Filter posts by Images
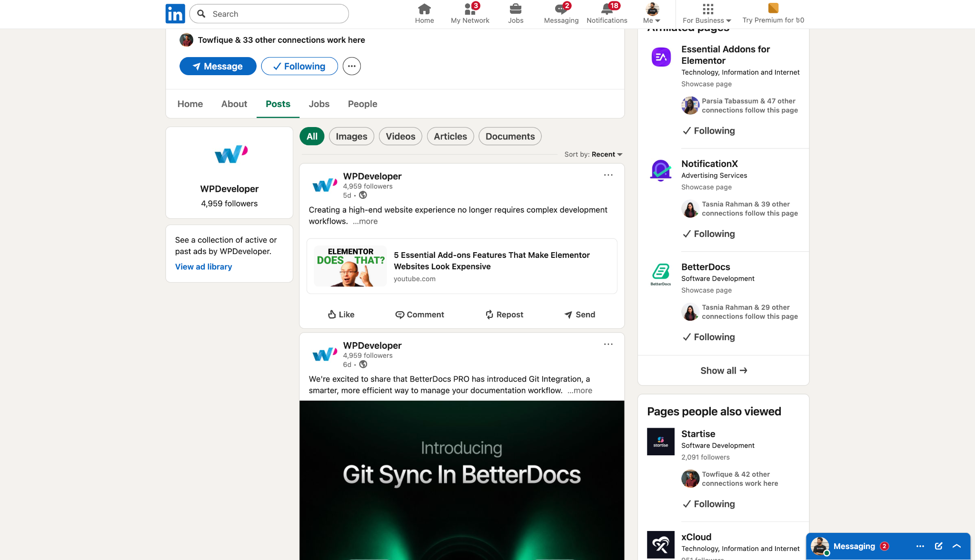 (351, 137)
